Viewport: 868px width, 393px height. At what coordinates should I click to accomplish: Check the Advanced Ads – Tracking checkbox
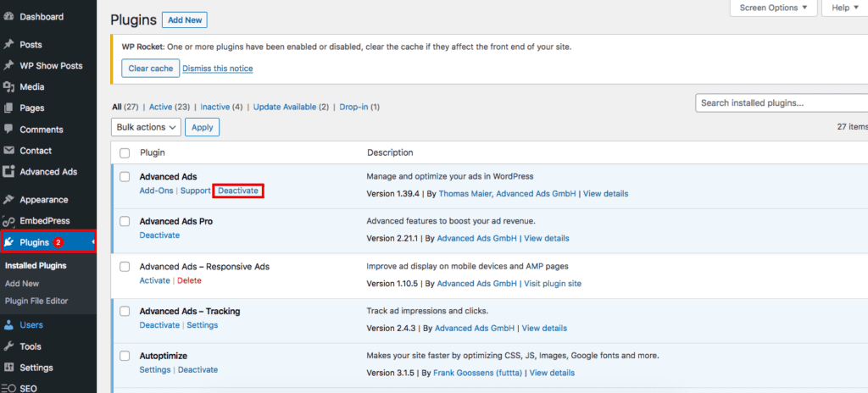pos(125,311)
